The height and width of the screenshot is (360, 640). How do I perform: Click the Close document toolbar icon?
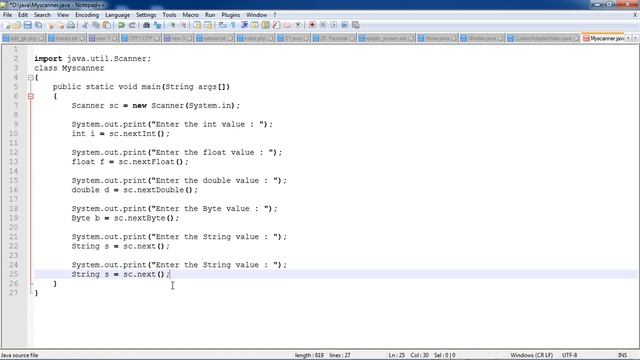coord(50,25)
